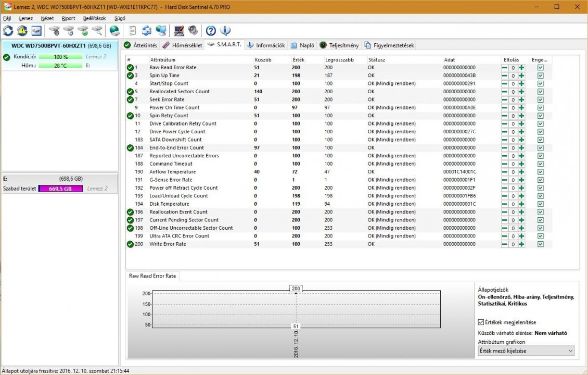
Task: Switch to the Információk tab
Action: click(266, 45)
